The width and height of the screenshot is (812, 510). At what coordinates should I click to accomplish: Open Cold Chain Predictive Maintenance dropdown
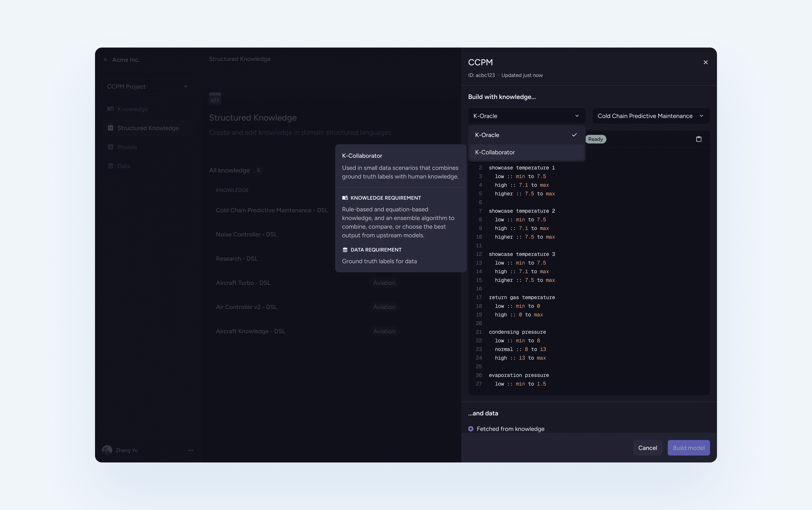click(650, 116)
